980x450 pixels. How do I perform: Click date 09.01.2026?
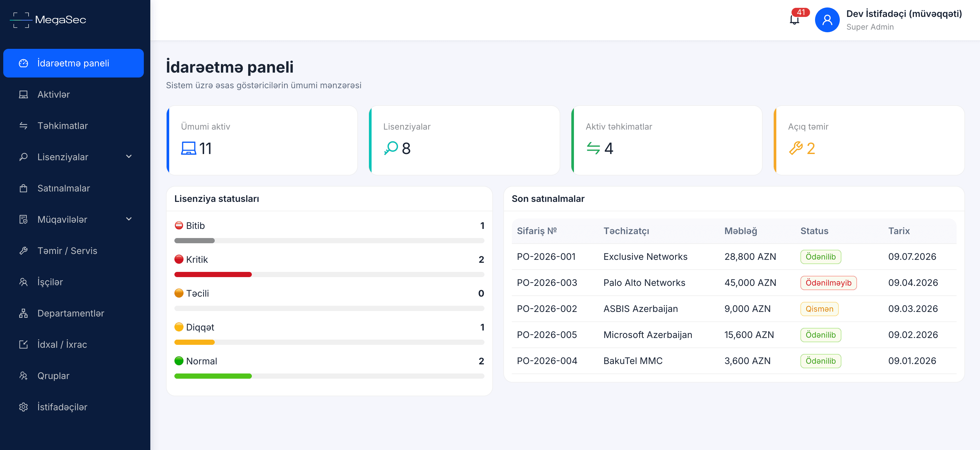(x=912, y=360)
